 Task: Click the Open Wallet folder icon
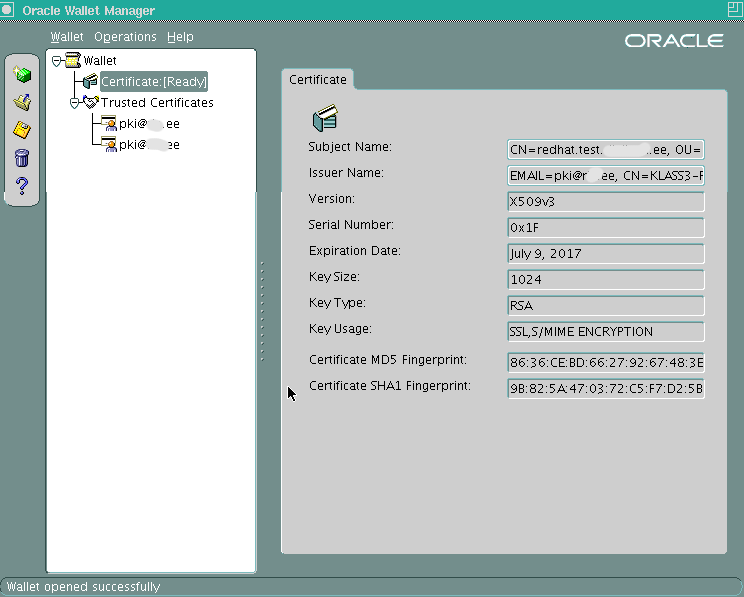[x=22, y=102]
